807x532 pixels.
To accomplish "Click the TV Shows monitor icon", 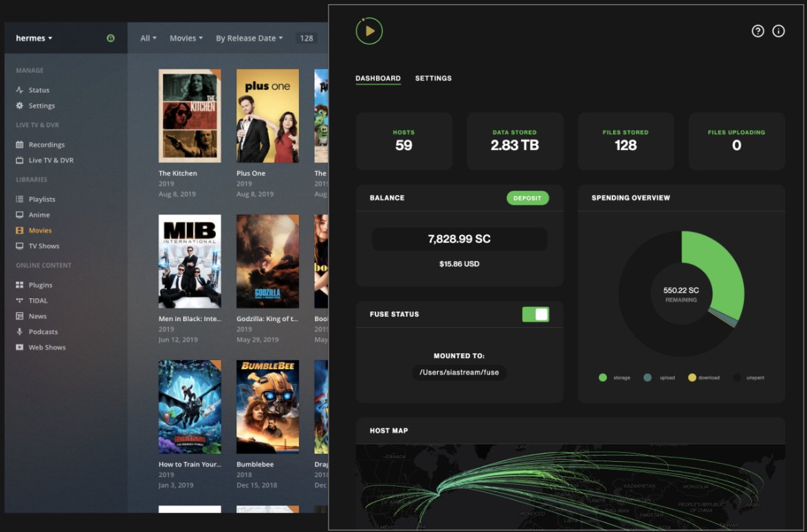I will pos(19,246).
